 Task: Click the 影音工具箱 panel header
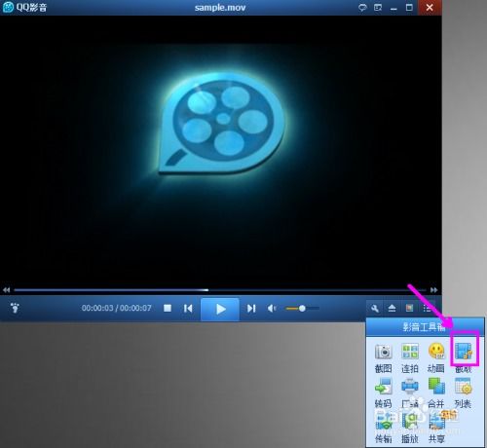click(425, 327)
